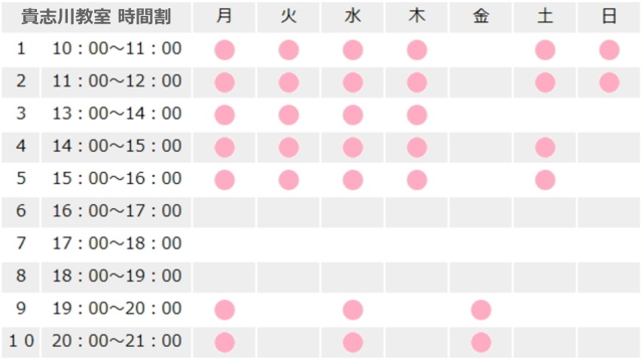
Task: Select Tuesday 11:00 pink dot
Action: (288, 83)
